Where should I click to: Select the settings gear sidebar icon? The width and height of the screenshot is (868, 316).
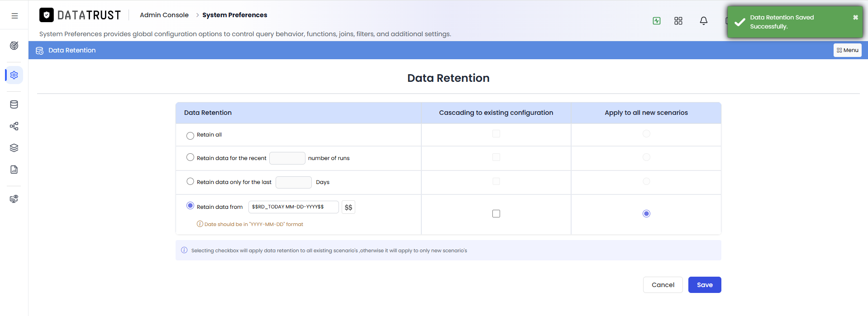point(14,75)
